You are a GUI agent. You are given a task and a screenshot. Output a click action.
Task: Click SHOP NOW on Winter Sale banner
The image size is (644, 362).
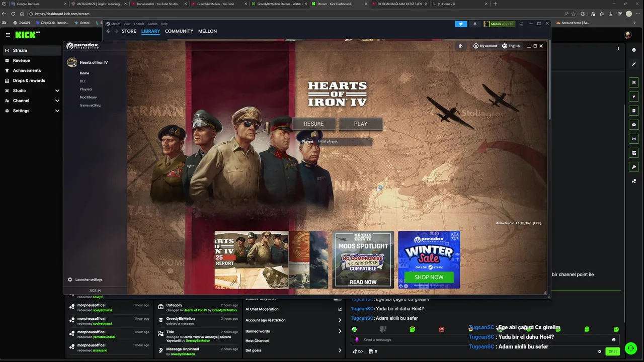429,277
